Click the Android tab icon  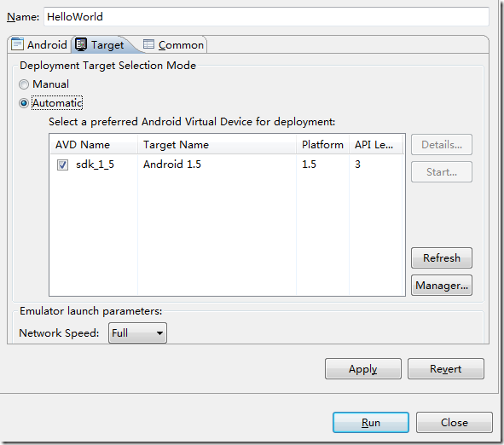pyautogui.click(x=17, y=44)
